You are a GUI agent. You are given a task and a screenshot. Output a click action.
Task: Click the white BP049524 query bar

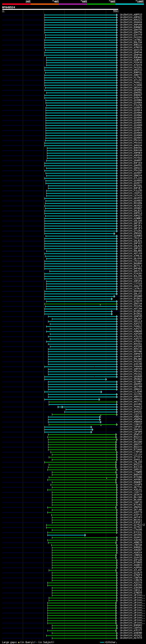[60, 10]
